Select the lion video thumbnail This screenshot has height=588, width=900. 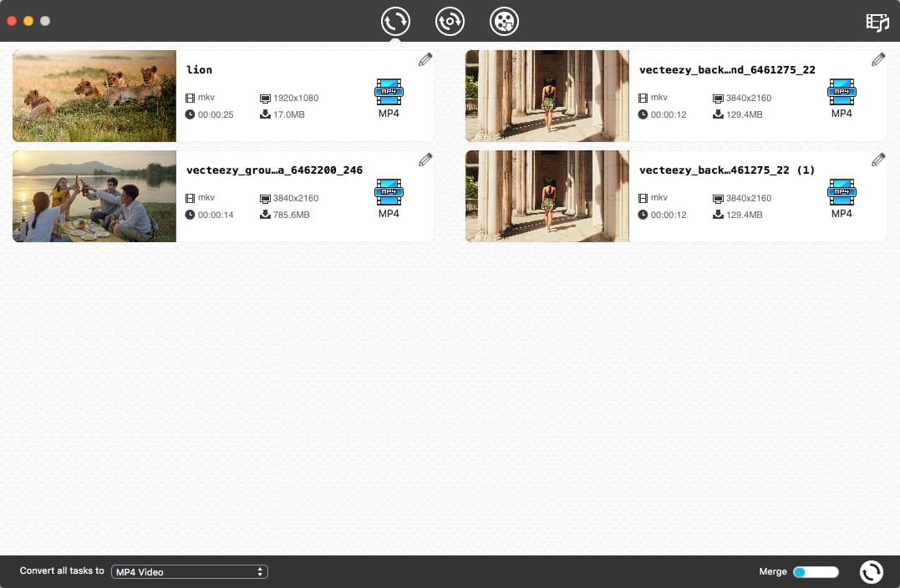(x=94, y=96)
